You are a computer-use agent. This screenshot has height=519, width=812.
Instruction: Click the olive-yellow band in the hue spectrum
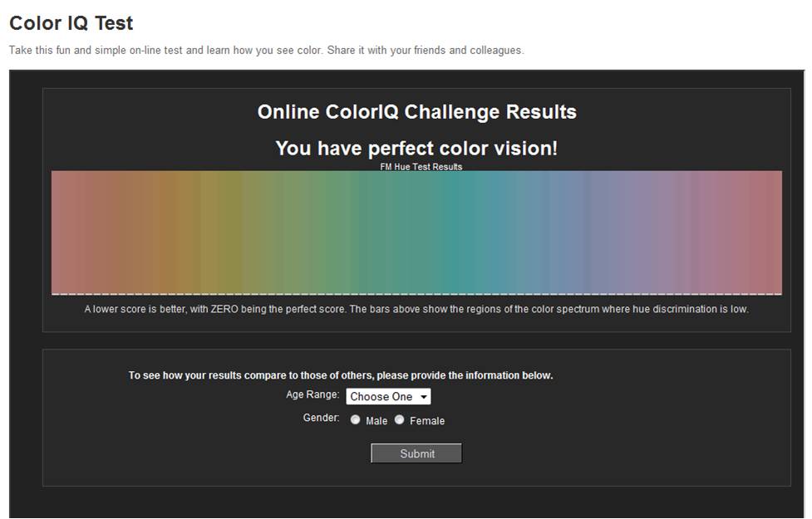click(224, 233)
